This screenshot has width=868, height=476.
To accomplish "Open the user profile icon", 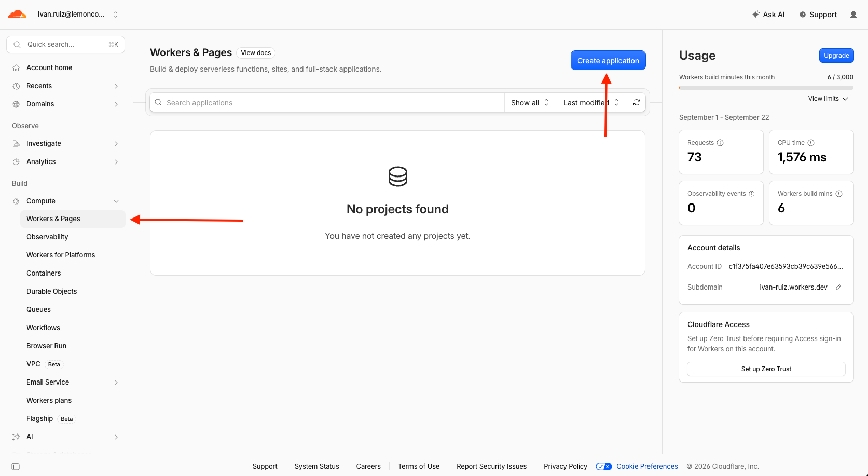I will [853, 15].
